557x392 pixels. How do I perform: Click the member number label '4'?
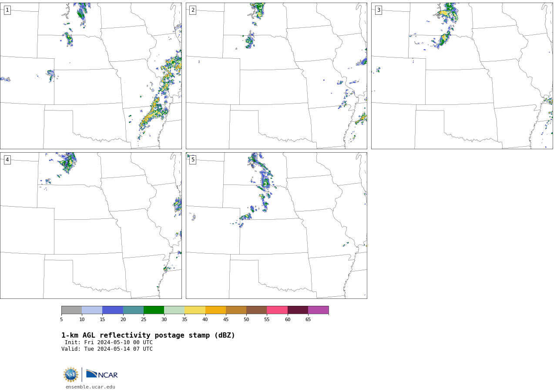point(7,160)
